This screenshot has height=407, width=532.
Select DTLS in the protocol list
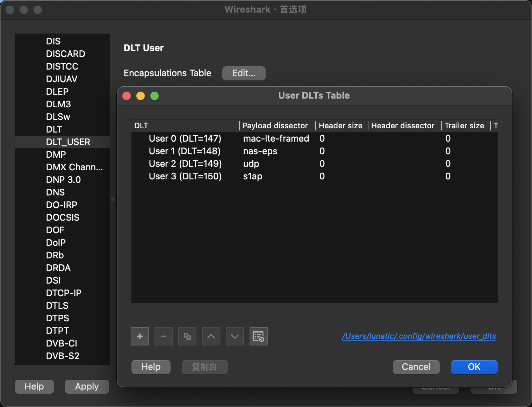coord(62,306)
